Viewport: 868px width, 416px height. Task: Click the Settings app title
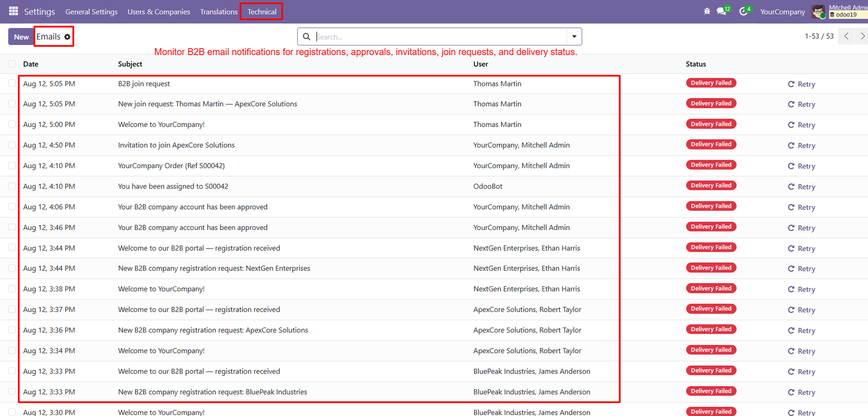(x=40, y=11)
